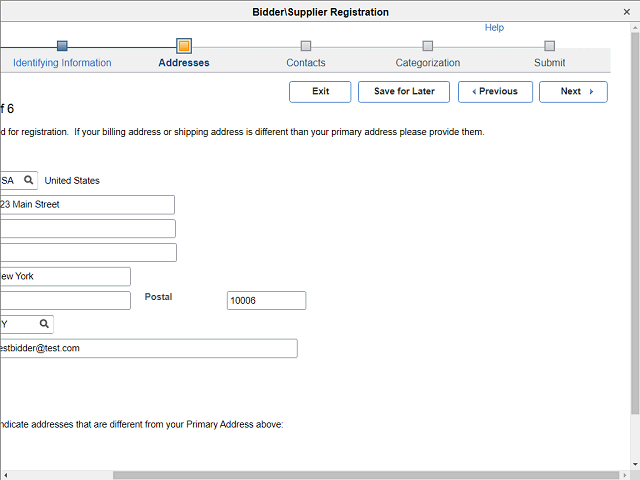
Task: Click the scroll down arrow
Action: click(635, 464)
